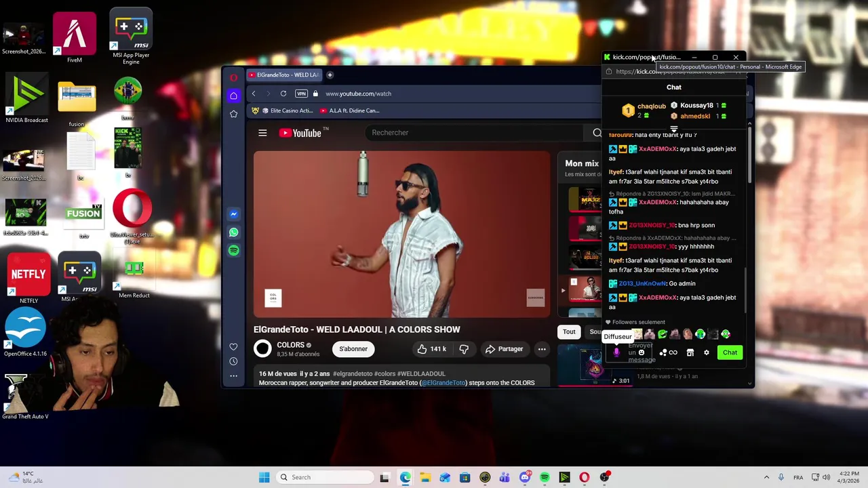Open the Windows Start menu

click(x=264, y=477)
